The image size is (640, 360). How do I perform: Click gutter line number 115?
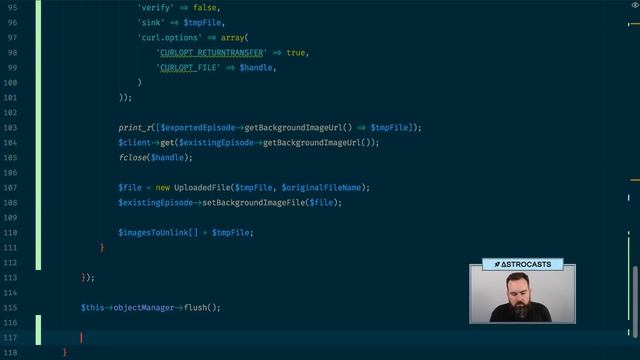coord(11,307)
